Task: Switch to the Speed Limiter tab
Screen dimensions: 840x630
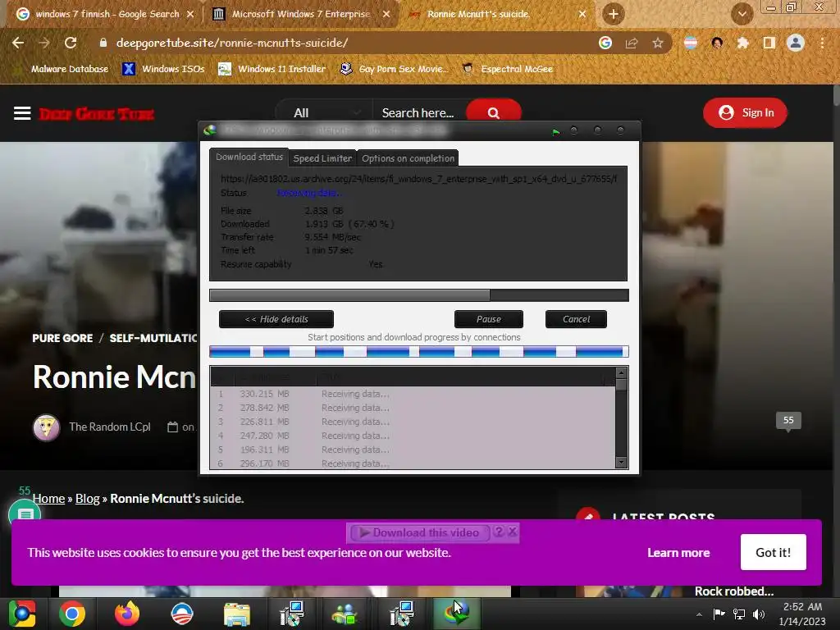Action: click(x=322, y=158)
